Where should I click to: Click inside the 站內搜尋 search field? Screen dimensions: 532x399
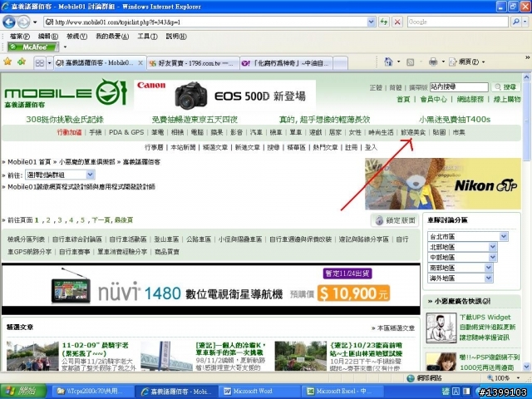(459, 87)
